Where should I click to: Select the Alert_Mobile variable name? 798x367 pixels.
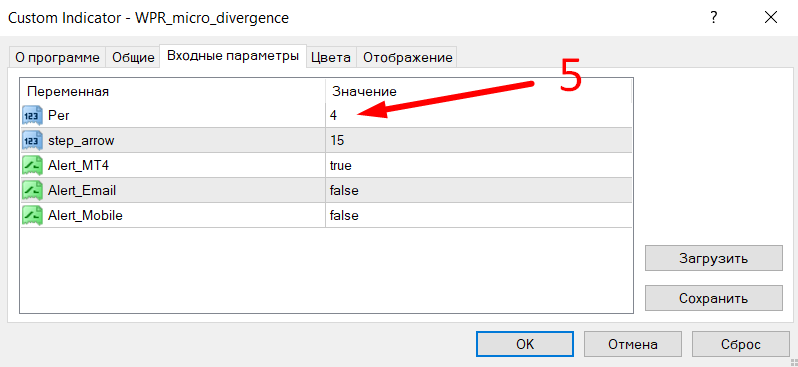pyautogui.click(x=85, y=216)
